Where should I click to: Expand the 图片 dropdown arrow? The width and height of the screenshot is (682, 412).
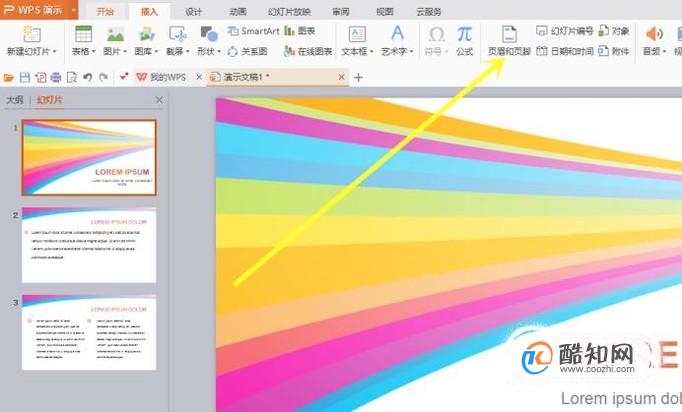(125, 52)
